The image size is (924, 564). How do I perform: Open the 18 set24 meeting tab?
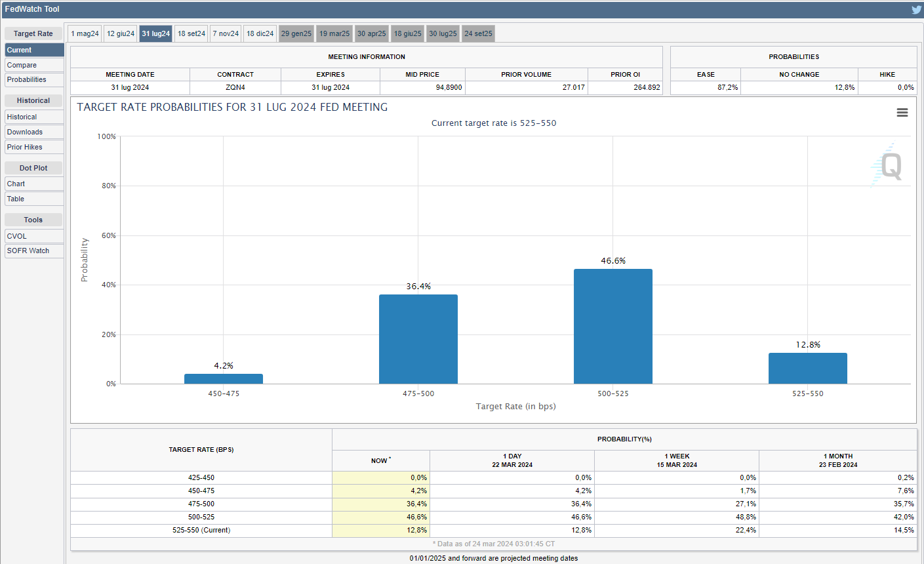click(x=191, y=33)
